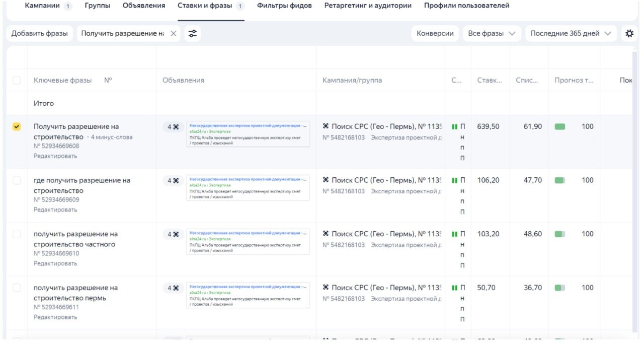The image size is (644, 344).
Task: Uncheck the Получить разрешение на строительство row
Action: click(x=17, y=127)
